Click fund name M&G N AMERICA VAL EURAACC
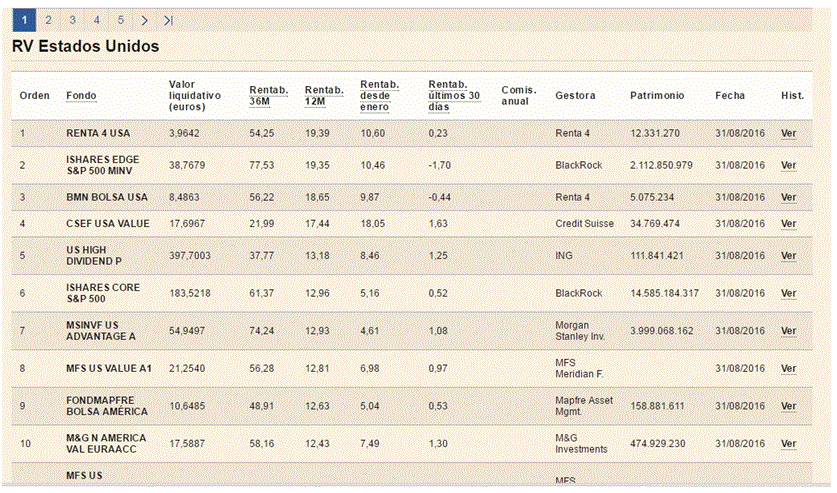This screenshot has width=837, height=493. pos(106,443)
